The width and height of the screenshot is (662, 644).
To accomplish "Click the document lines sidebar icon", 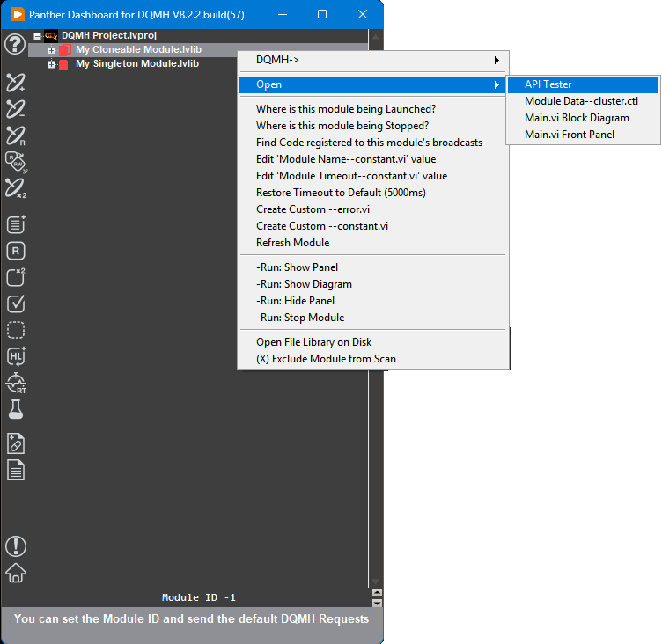I will [16, 470].
